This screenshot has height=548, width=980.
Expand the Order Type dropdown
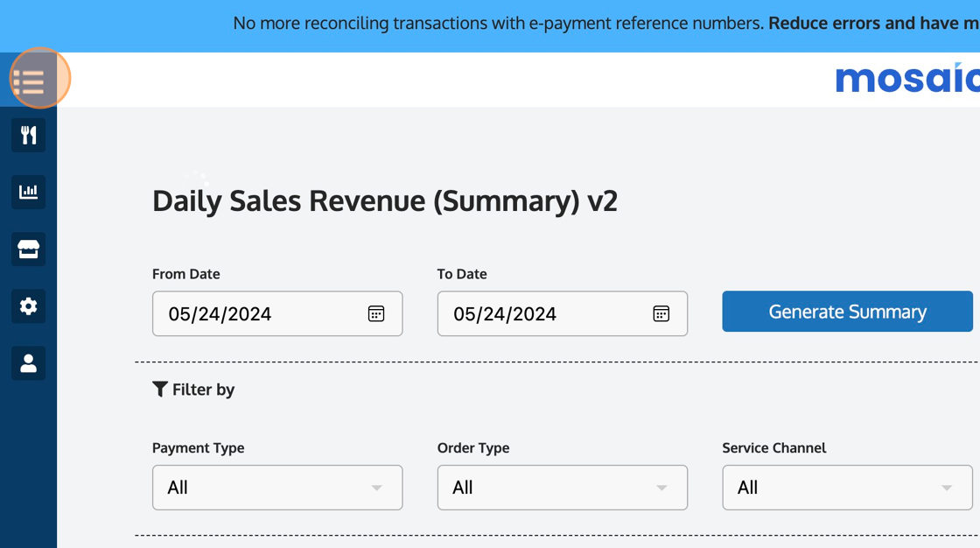tap(562, 488)
